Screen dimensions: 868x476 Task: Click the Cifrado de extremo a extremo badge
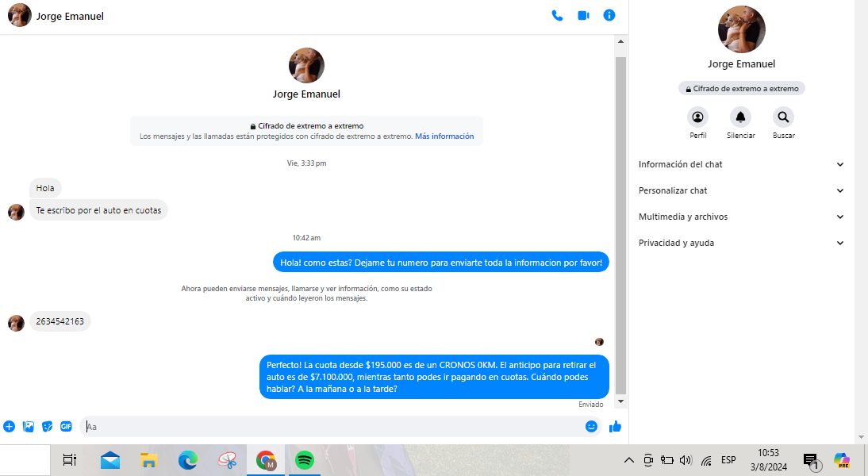(x=741, y=89)
